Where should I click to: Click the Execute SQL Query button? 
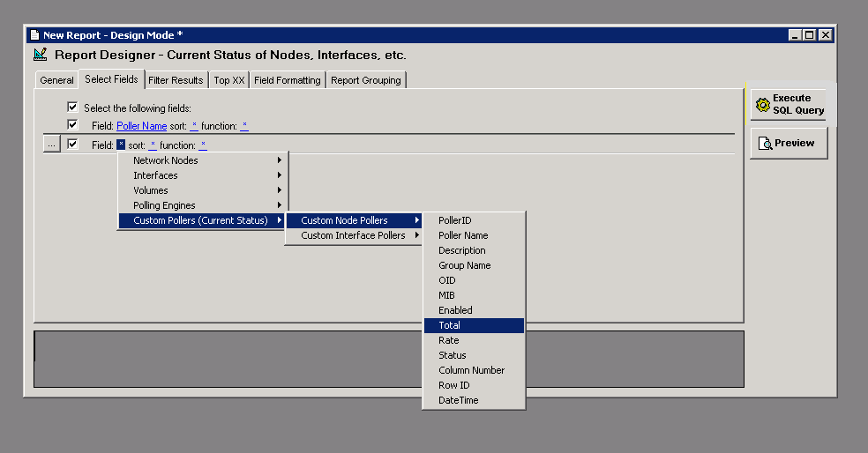[789, 104]
